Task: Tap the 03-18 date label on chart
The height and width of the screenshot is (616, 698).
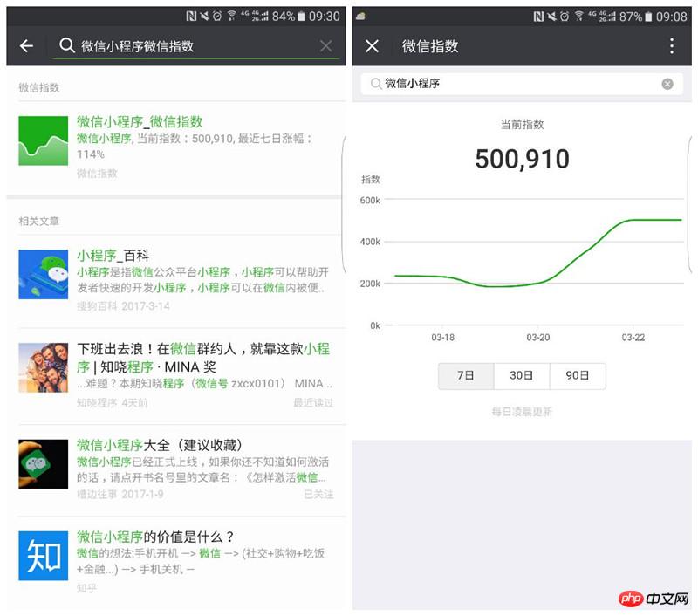Action: tap(443, 338)
